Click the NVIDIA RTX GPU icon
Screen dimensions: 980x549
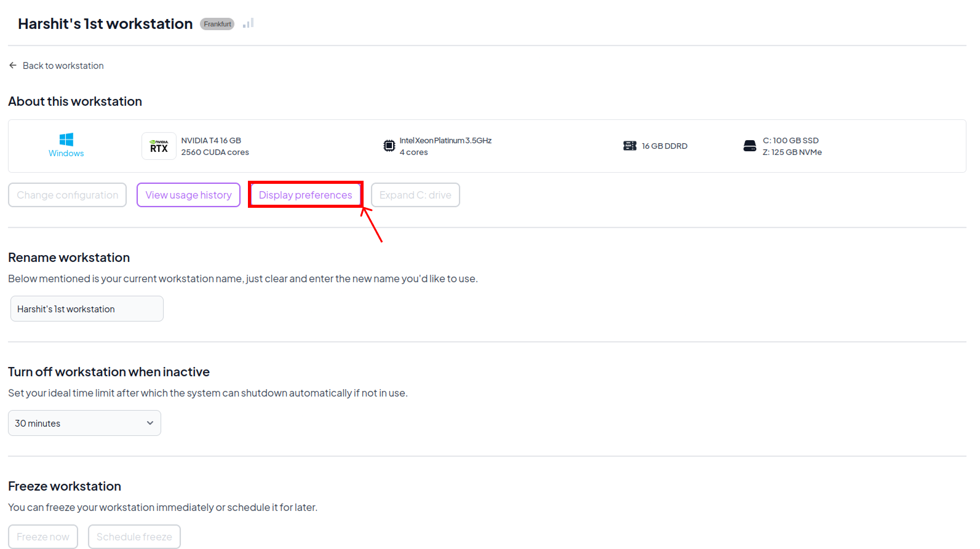[x=159, y=146]
